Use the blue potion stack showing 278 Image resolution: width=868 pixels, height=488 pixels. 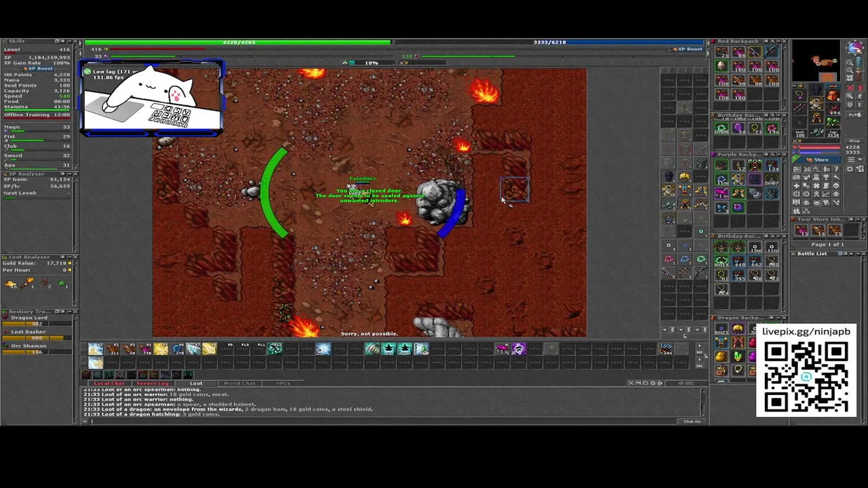pos(177,348)
